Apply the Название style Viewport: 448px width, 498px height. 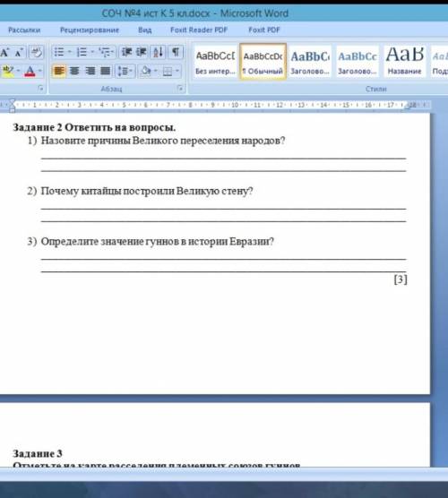[x=404, y=62]
